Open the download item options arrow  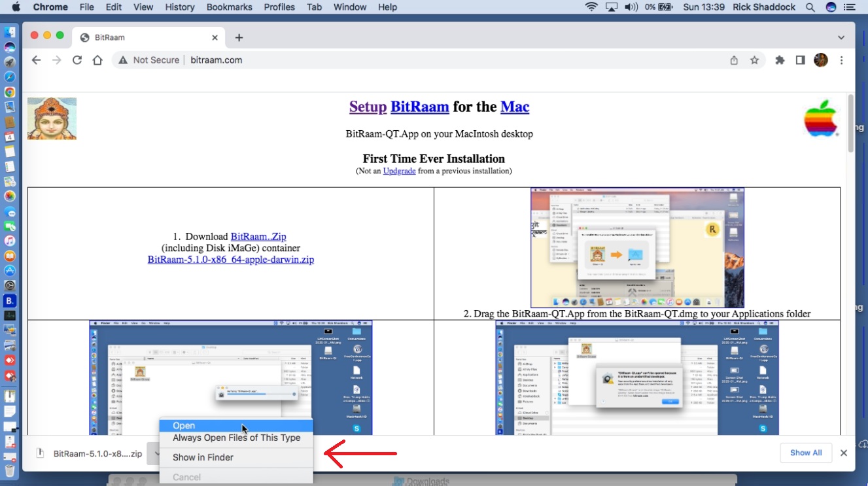pyautogui.click(x=153, y=453)
